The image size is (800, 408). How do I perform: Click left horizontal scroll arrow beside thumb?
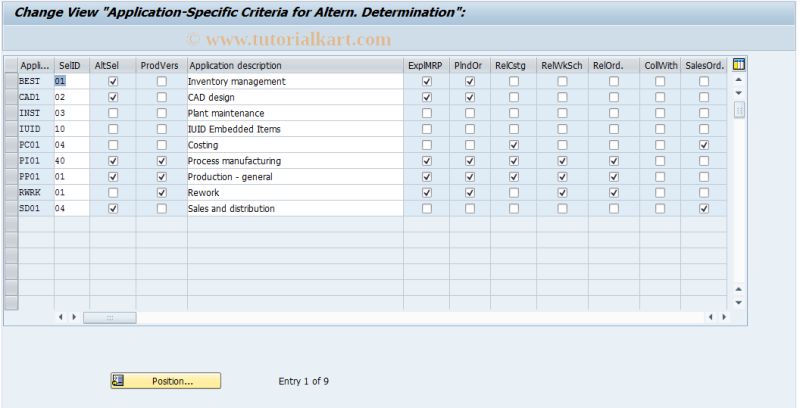[61, 317]
